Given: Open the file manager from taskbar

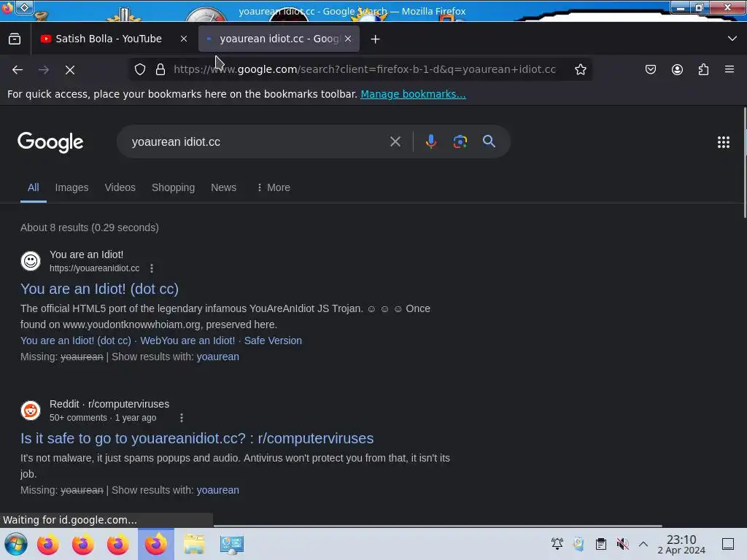Looking at the screenshot, I should [194, 544].
